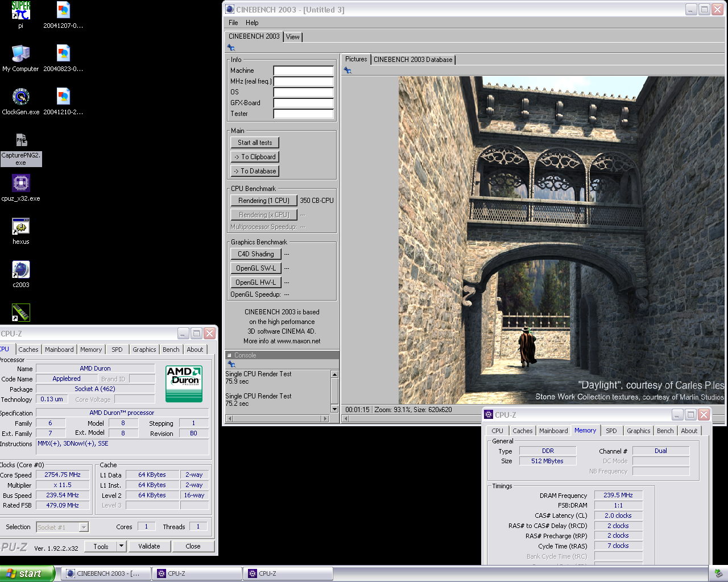Run the C4D Shading benchmark
Image resolution: width=728 pixels, height=582 pixels.
(x=256, y=254)
